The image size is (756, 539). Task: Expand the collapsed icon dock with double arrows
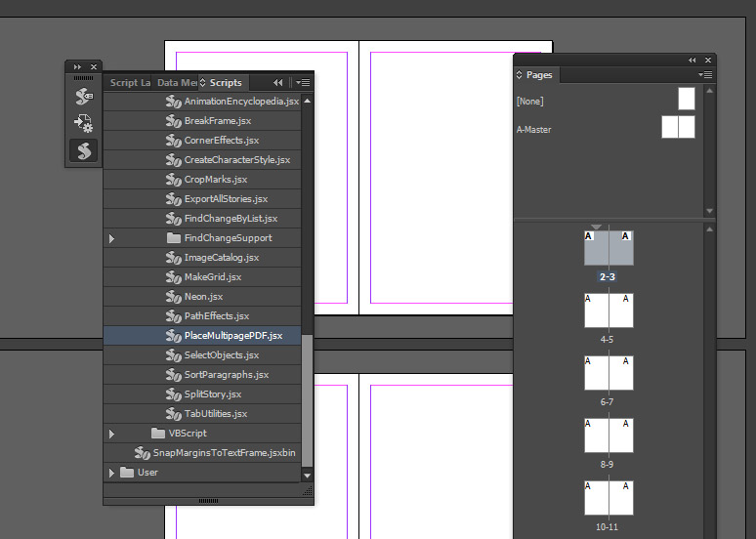coord(77,66)
